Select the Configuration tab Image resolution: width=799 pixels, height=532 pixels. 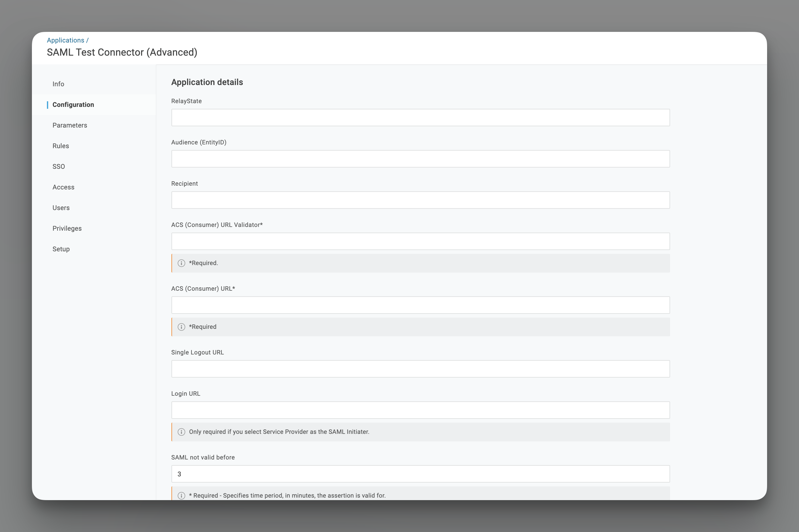[x=73, y=104]
